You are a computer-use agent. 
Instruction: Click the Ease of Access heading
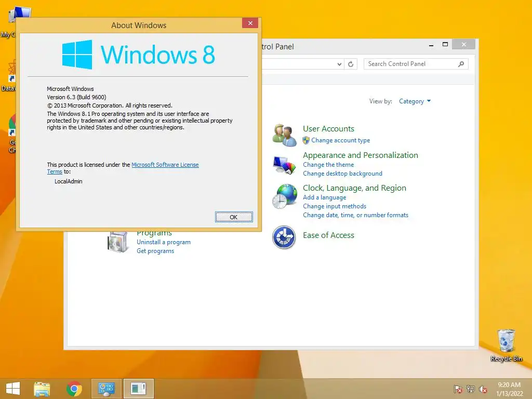pos(328,235)
